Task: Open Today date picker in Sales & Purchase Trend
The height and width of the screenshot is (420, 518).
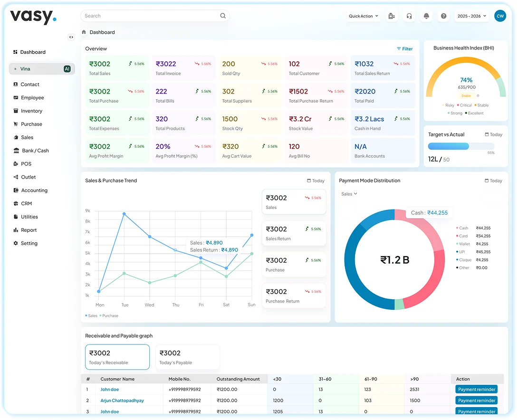Action: coord(316,181)
